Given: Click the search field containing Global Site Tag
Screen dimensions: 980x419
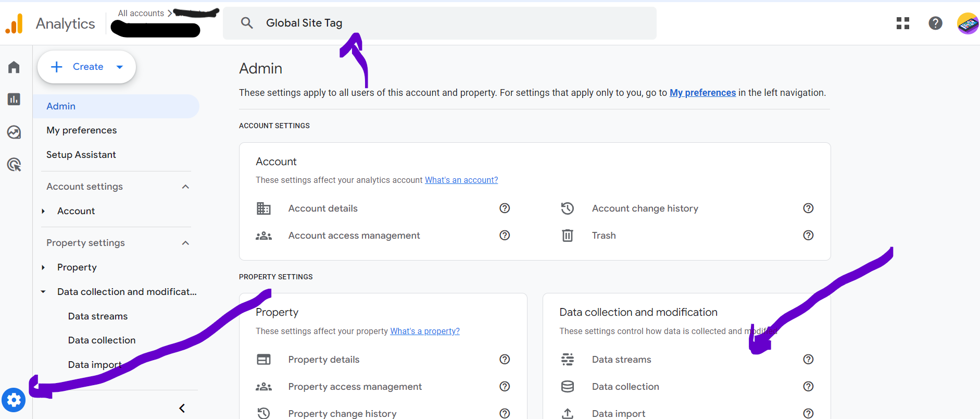Looking at the screenshot, I should 439,23.
